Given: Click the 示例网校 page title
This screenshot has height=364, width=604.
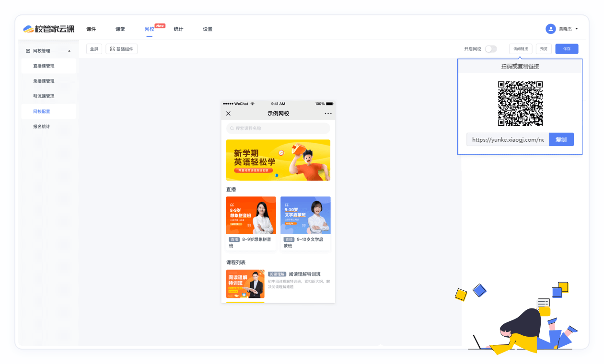Looking at the screenshot, I should pyautogui.click(x=279, y=114).
